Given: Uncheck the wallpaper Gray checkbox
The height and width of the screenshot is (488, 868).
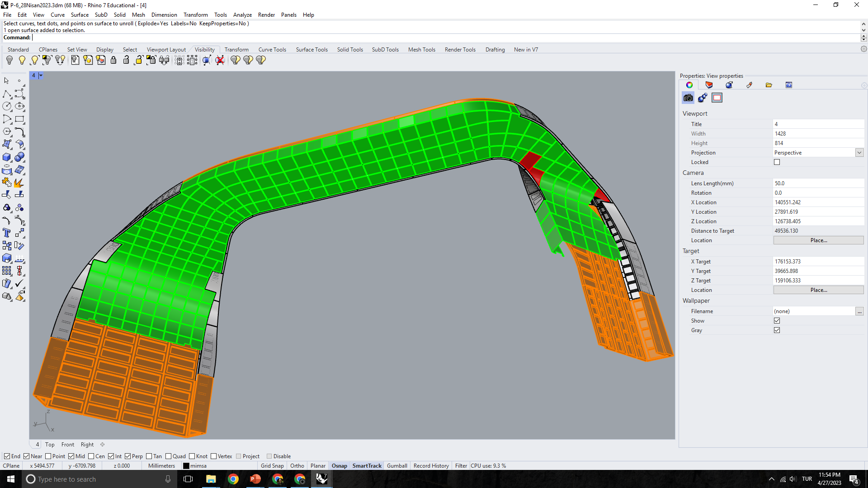Looking at the screenshot, I should [x=777, y=330].
